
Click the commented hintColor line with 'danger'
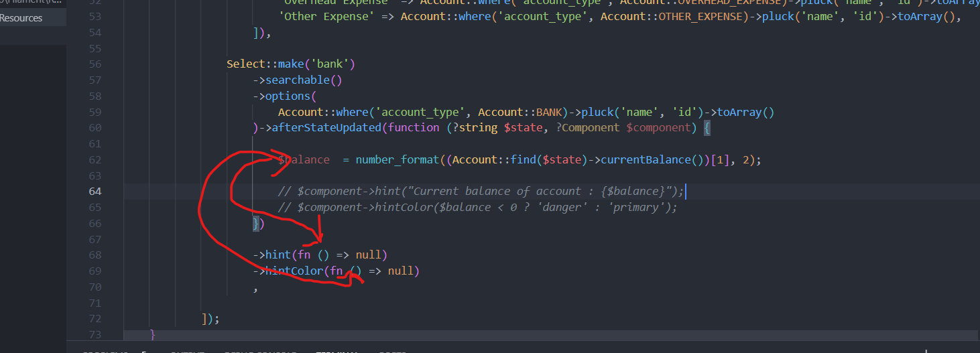coord(478,208)
